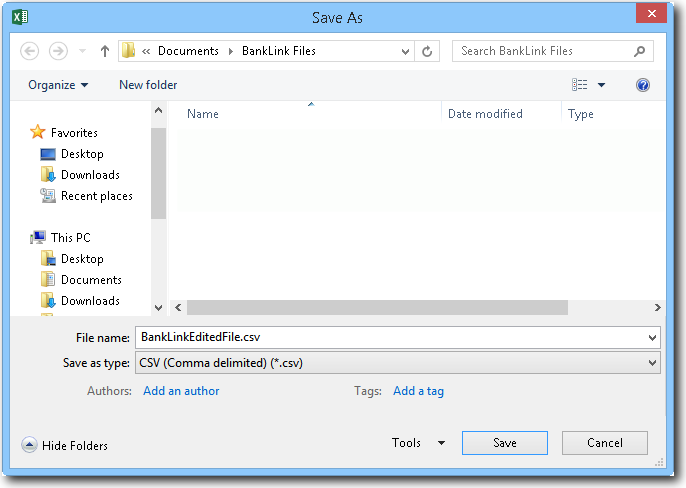
Task: Click the Forward navigation arrow
Action: (x=58, y=51)
